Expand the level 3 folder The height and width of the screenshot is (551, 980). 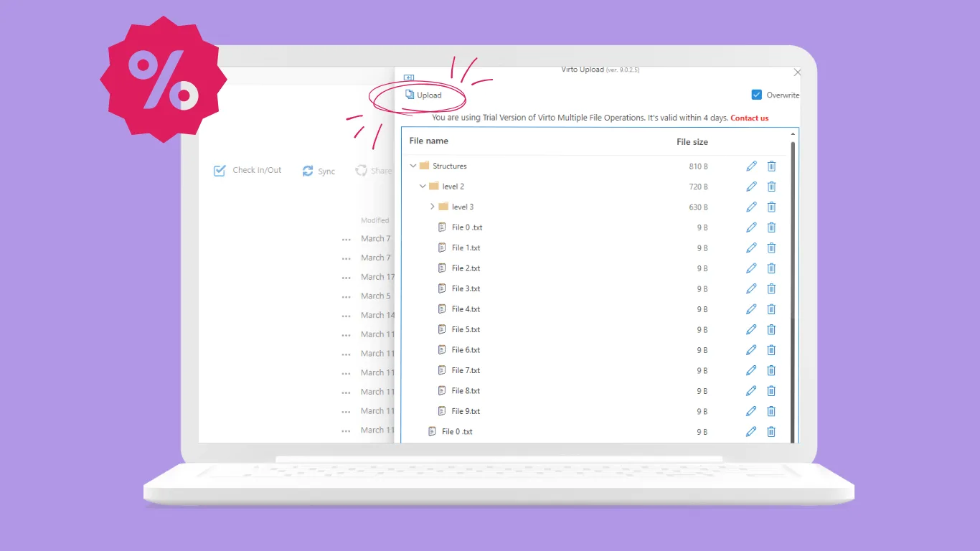pyautogui.click(x=431, y=207)
